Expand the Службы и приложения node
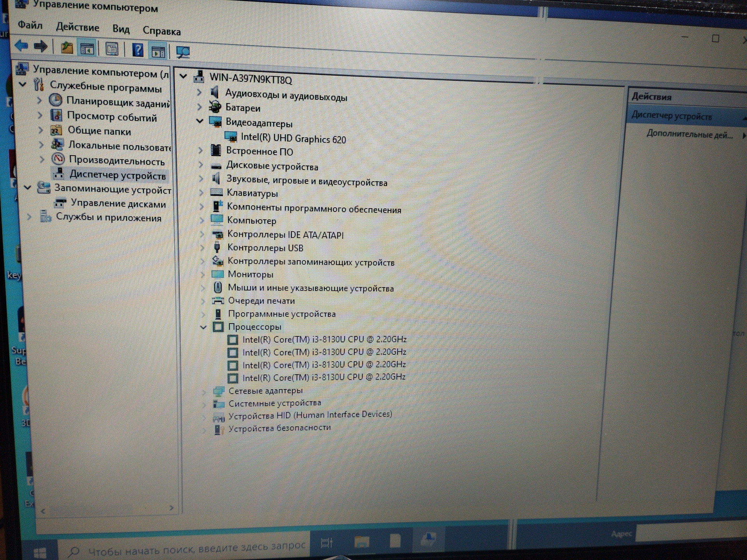 click(29, 216)
